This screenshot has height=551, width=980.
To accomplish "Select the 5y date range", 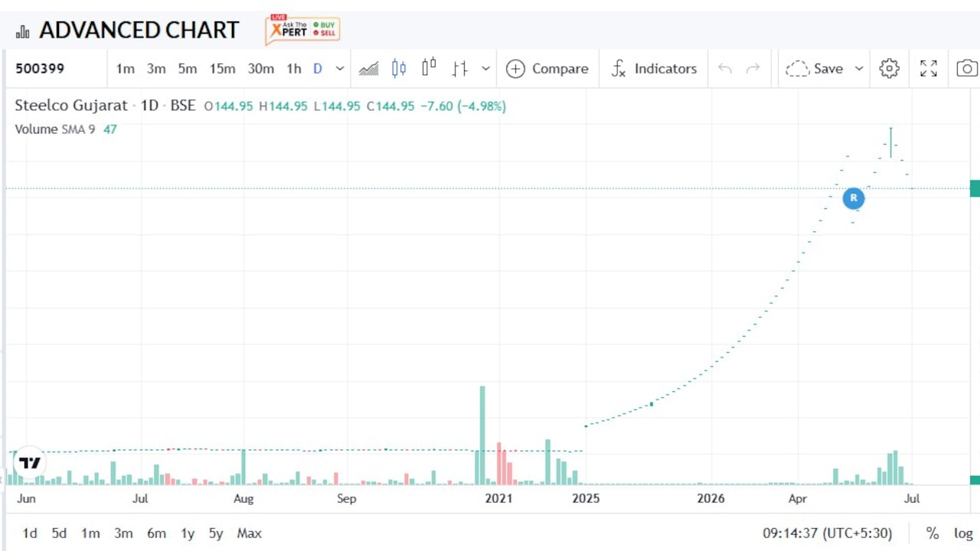I will tap(216, 533).
